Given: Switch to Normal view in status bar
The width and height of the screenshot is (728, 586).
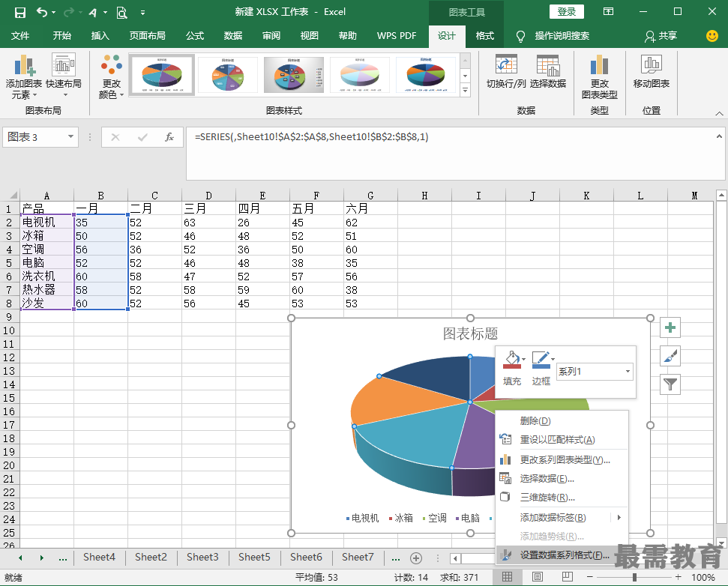Looking at the screenshot, I should click(507, 577).
